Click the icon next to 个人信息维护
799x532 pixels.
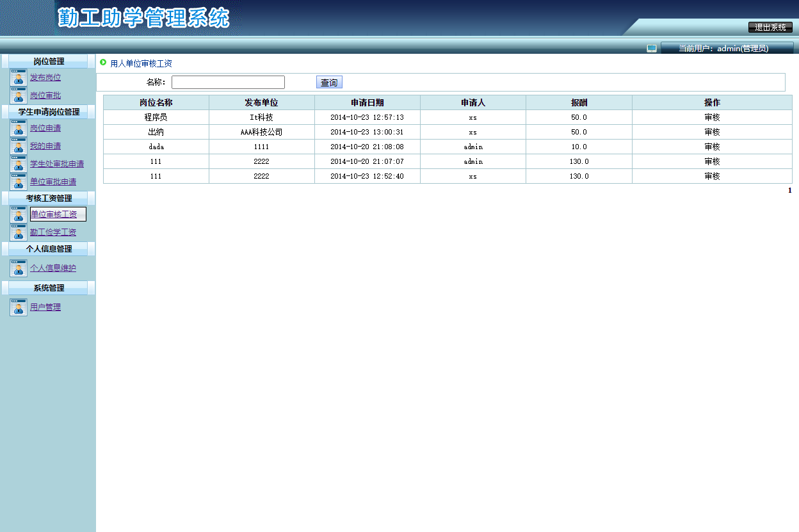pos(18,268)
